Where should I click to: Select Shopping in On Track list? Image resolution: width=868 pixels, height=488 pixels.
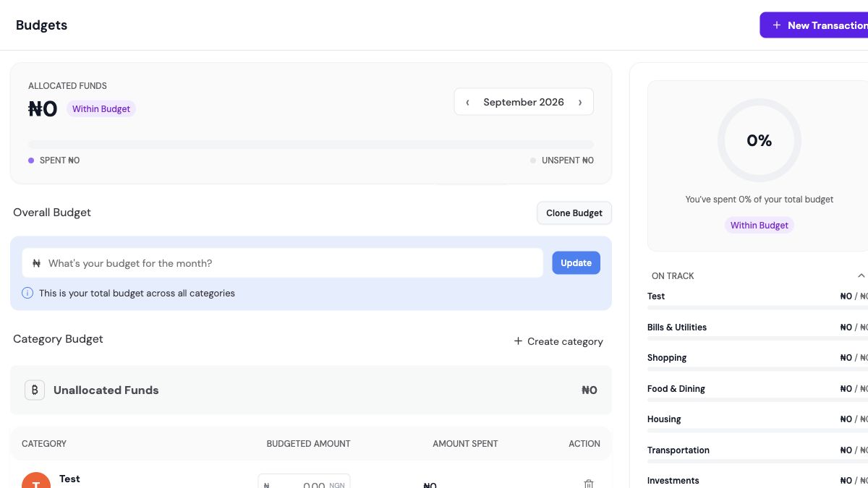coord(667,358)
